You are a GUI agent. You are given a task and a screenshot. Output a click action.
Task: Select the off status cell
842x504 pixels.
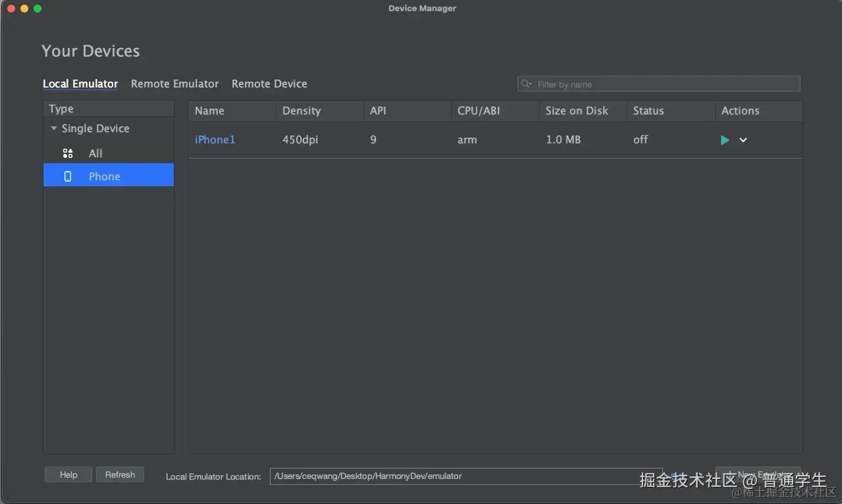641,139
